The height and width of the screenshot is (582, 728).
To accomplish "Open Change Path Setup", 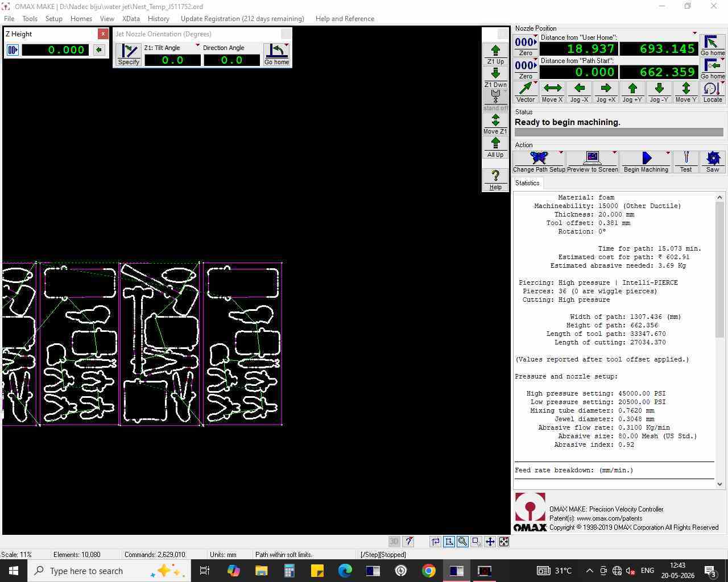I will [539, 162].
